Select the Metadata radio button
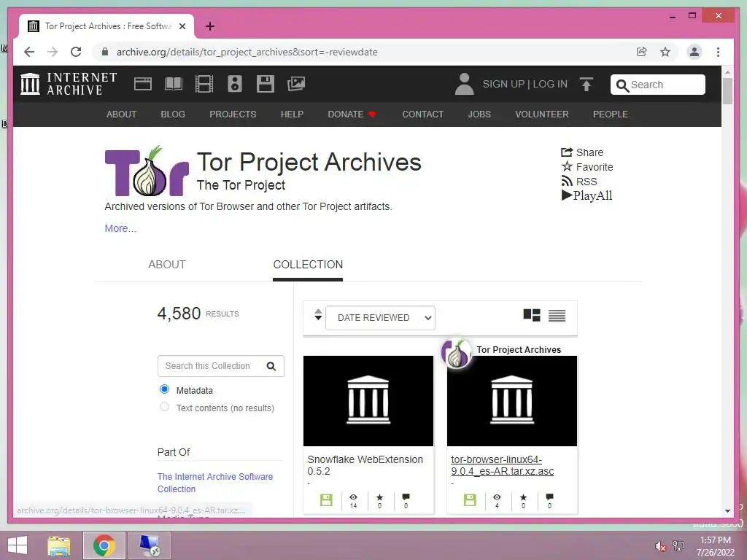Image resolution: width=747 pixels, height=560 pixels. (x=164, y=389)
